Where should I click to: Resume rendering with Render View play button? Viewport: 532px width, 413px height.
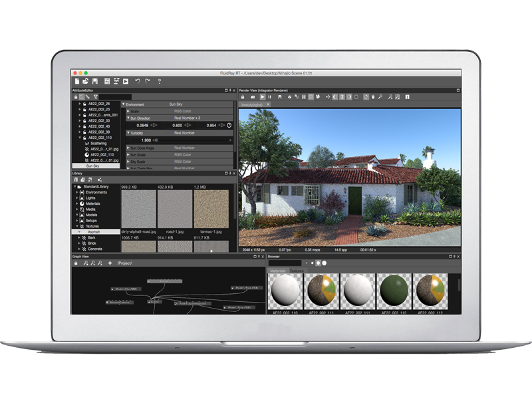tap(262, 97)
